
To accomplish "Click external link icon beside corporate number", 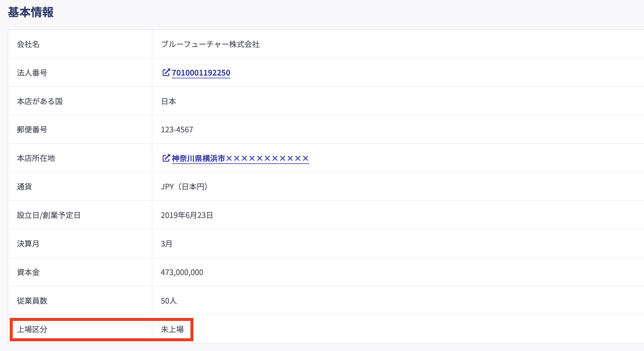I will coord(166,72).
